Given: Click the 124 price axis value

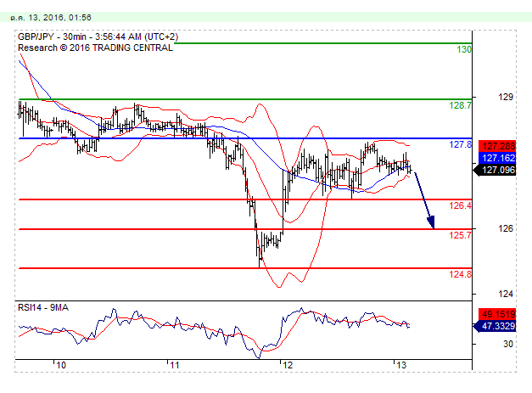Looking at the screenshot, I should [x=506, y=294].
